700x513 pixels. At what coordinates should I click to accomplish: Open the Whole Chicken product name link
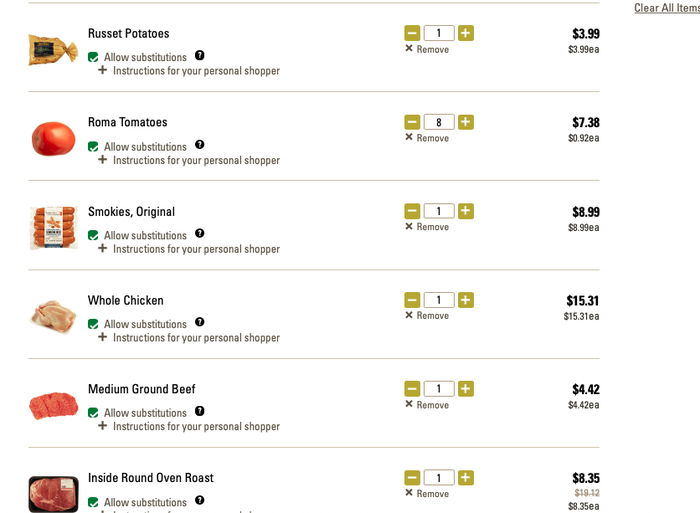pos(126,300)
